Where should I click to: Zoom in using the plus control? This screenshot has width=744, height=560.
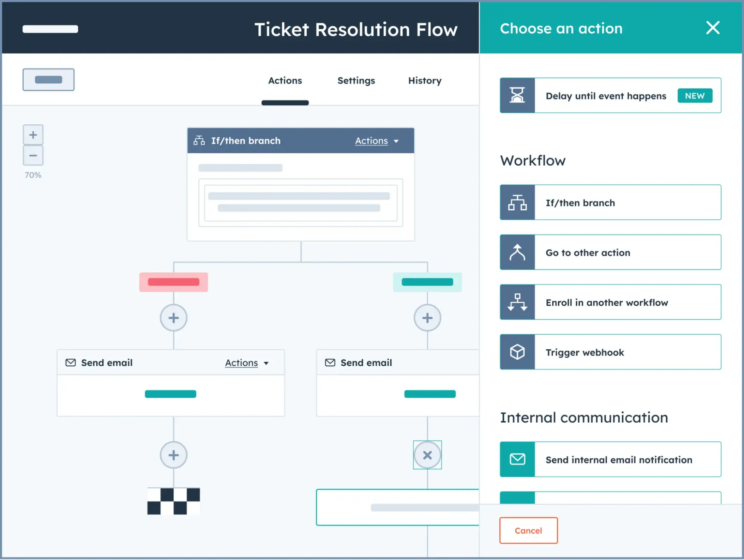[33, 134]
